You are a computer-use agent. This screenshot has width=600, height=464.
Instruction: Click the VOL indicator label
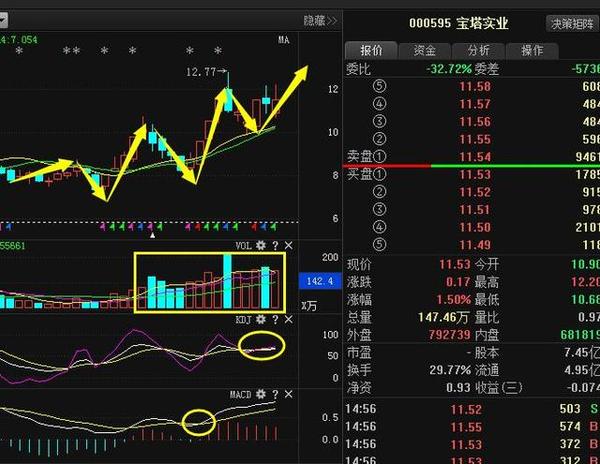coord(243,246)
